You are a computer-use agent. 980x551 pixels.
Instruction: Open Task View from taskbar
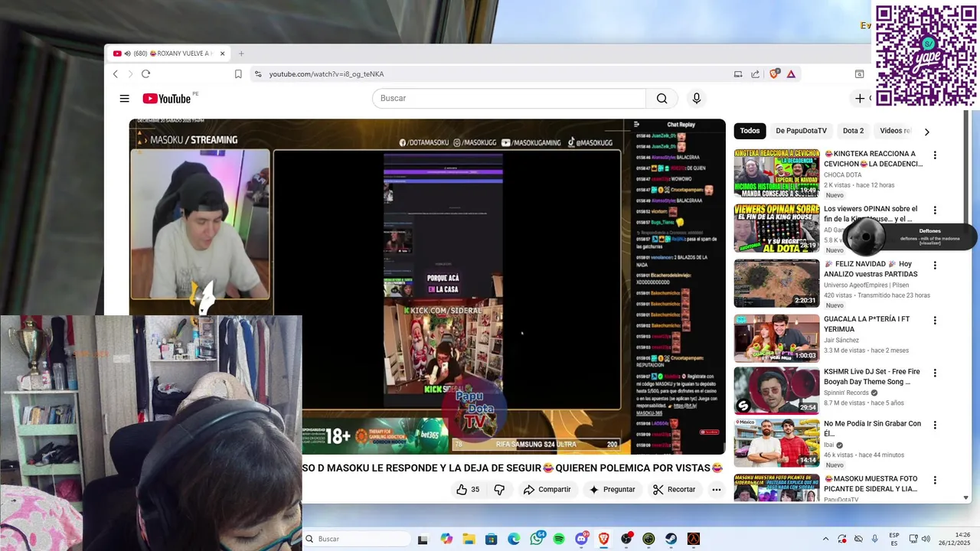(423, 539)
